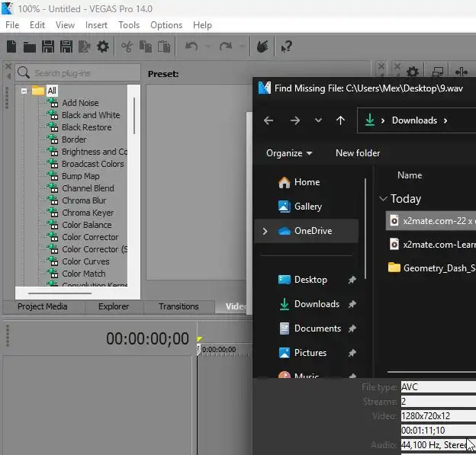Click the New folder button
Image resolution: width=476 pixels, height=455 pixels.
tap(358, 153)
